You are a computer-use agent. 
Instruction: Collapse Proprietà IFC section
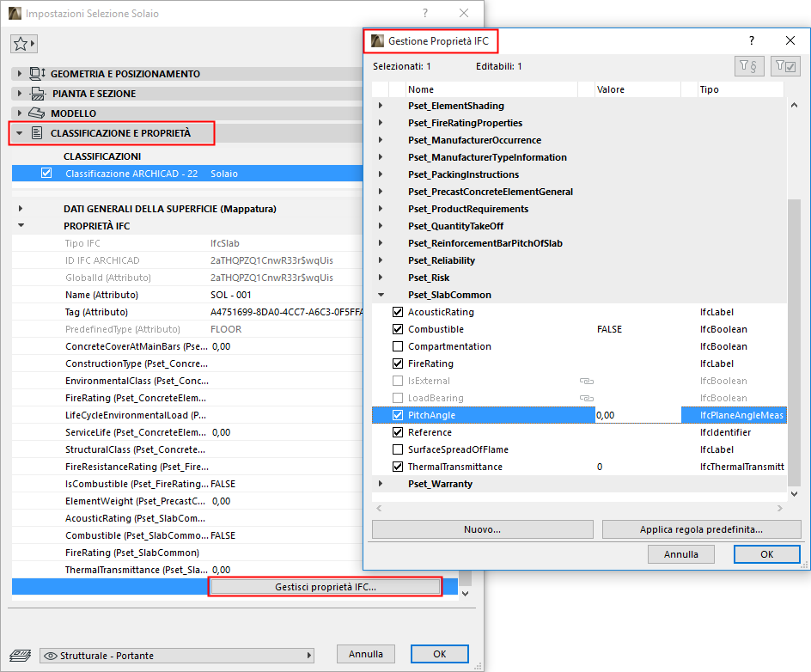[x=21, y=225]
